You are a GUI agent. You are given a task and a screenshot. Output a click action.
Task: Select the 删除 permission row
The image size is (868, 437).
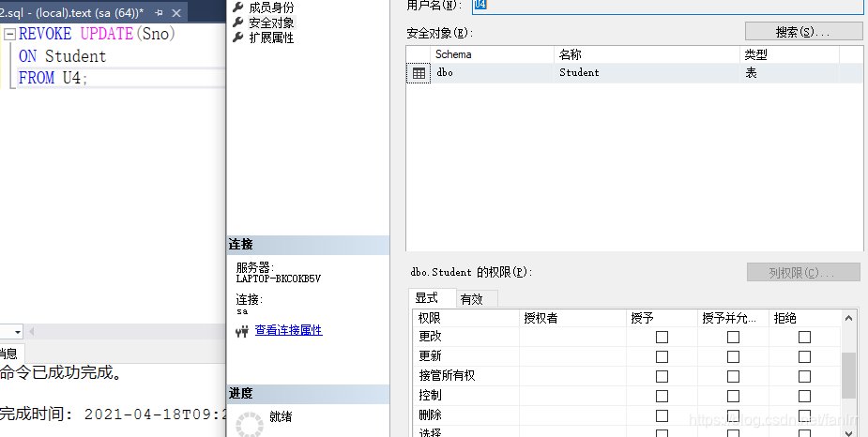point(627,415)
